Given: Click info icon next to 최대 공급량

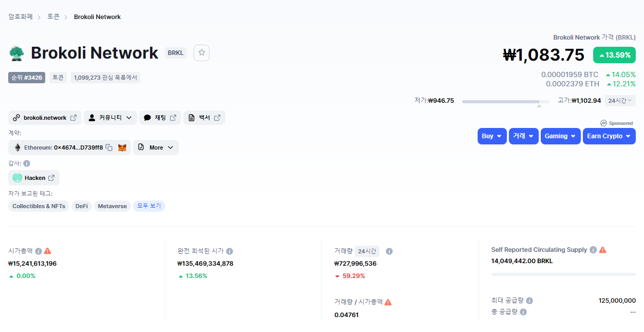Looking at the screenshot, I should (529, 301).
